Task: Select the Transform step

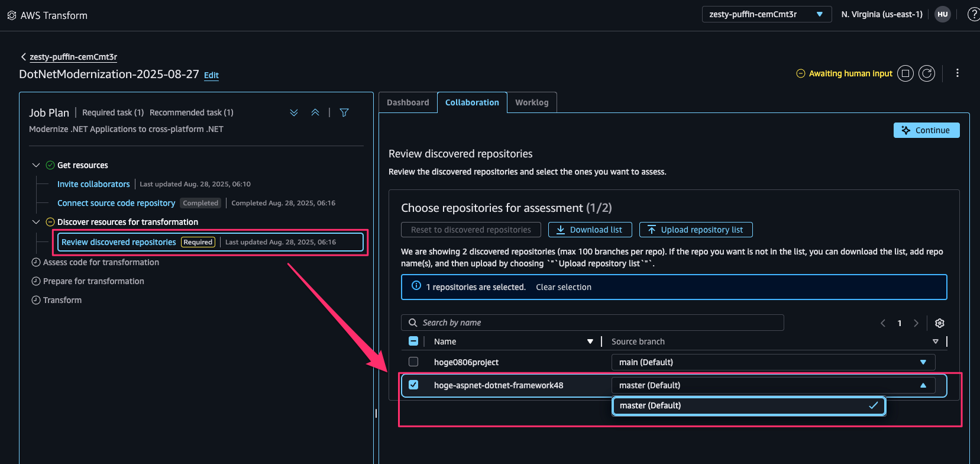Action: 62,300
